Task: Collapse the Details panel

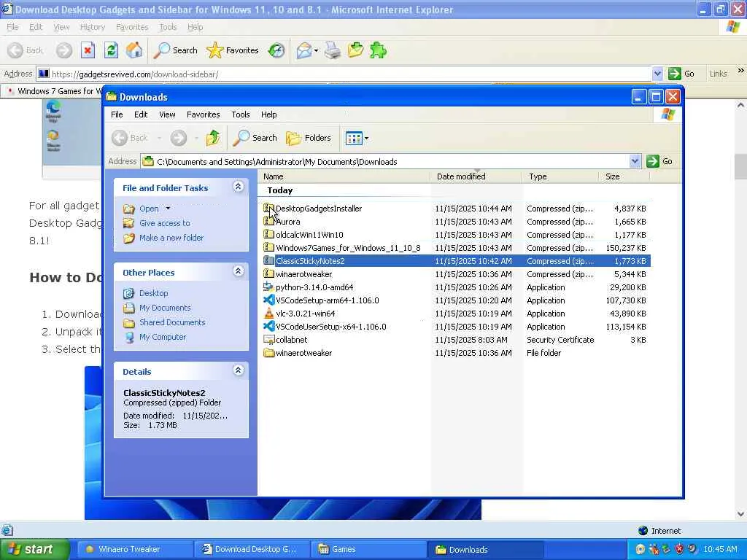Action: point(239,370)
